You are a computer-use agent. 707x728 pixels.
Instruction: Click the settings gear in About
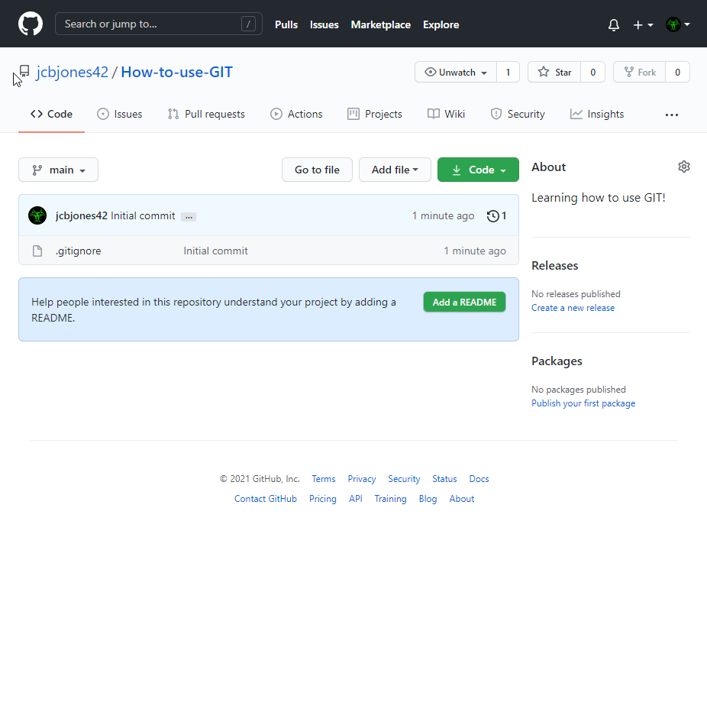pos(684,167)
